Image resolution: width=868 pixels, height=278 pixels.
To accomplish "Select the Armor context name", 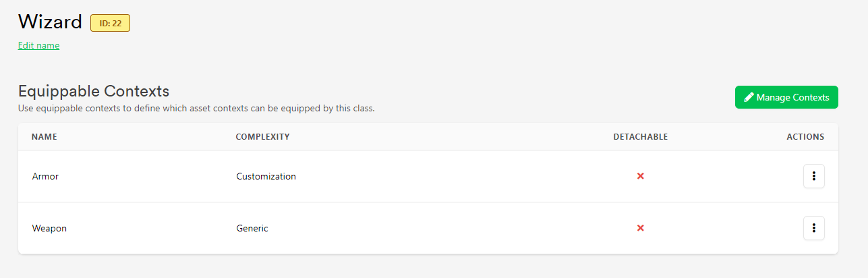I will tap(46, 176).
